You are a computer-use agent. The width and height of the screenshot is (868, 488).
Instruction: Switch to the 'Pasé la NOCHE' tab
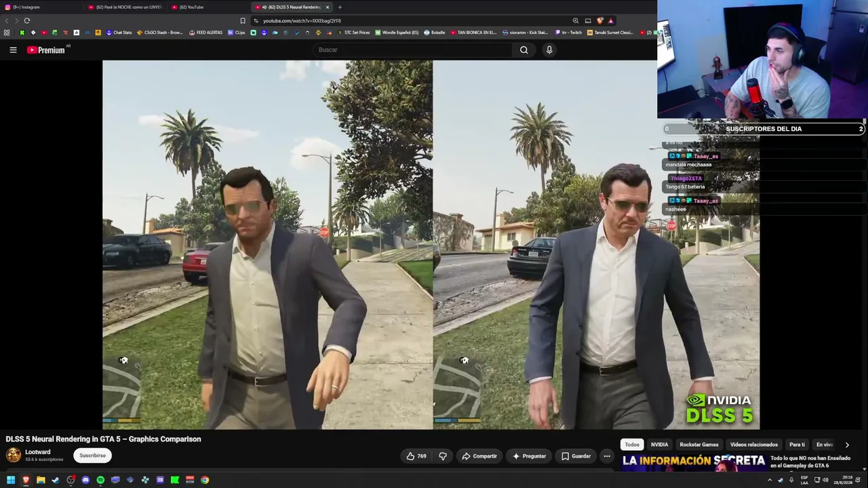[126, 7]
